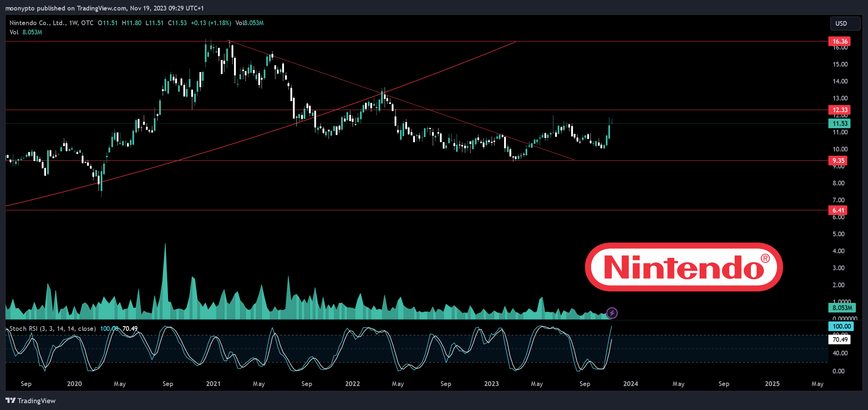Click the white 70.49 axis tag
Screen dimensions: 868x410
point(839,340)
